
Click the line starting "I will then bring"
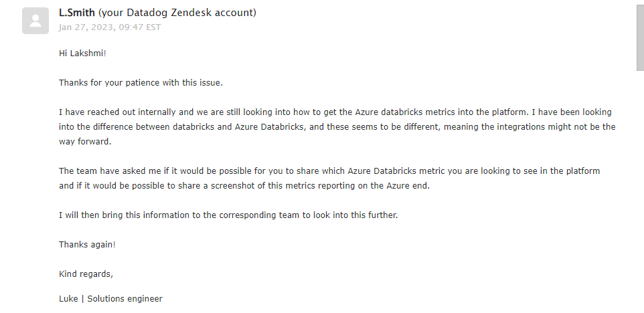point(228,215)
